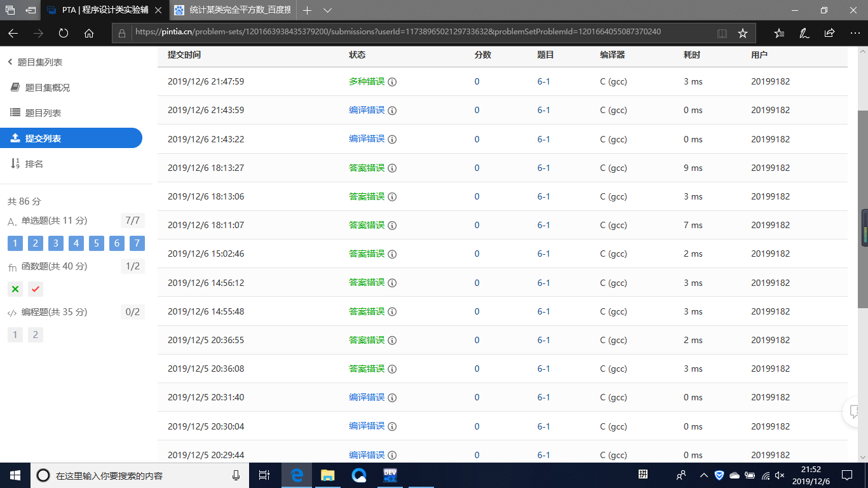The width and height of the screenshot is (868, 488).
Task: Open 排名 ranking in the sidebar
Action: point(27,164)
